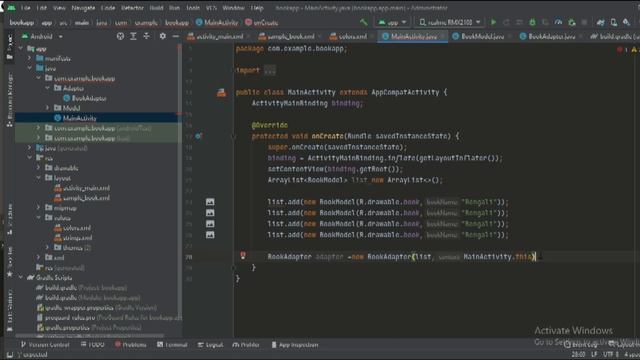Collapse the Adapter package
This screenshot has width=640, height=360.
47,88
